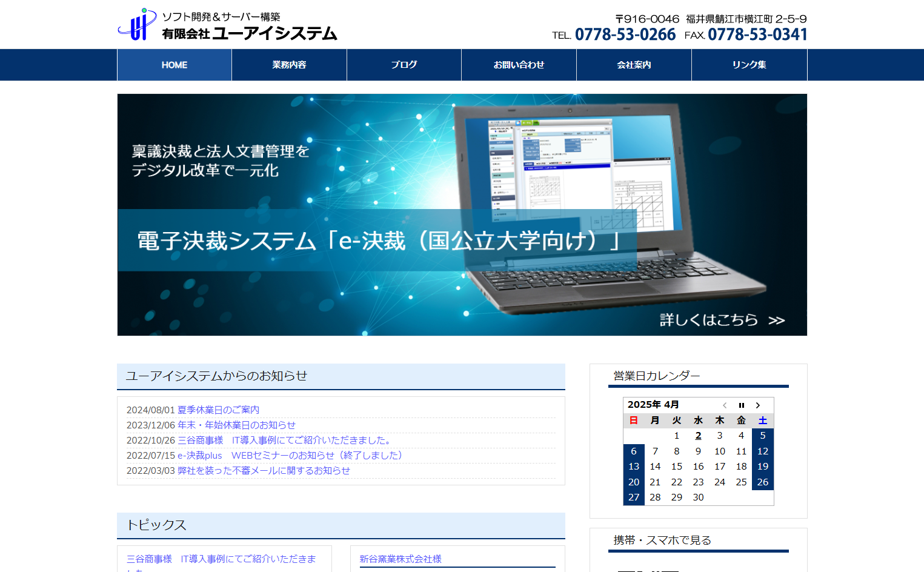This screenshot has width=924, height=572.
Task: Select the 会社案内 menu item
Action: coord(634,65)
